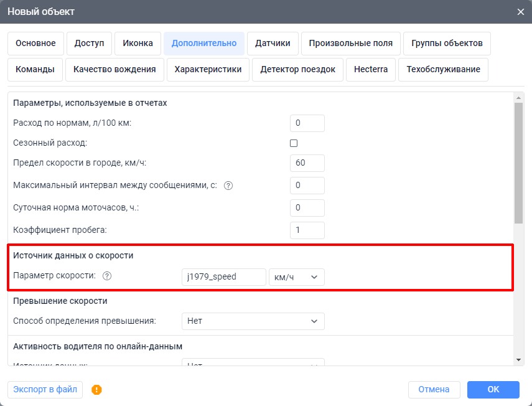Image resolution: width=532 pixels, height=406 pixels.
Task: Open the Иконка tab
Action: (x=138, y=43)
